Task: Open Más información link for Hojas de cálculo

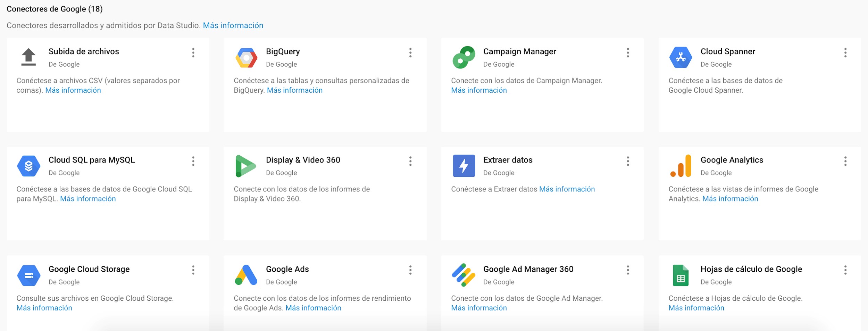Action: coord(696,308)
